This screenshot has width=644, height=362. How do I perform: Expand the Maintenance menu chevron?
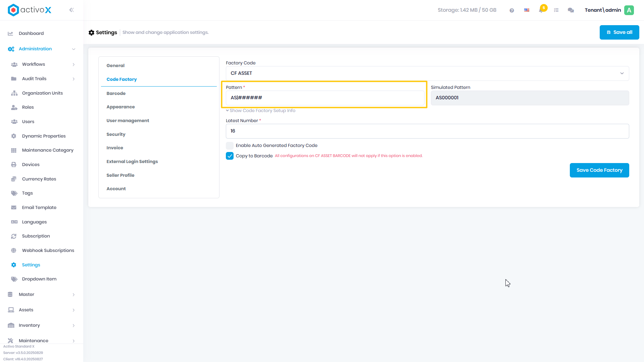tap(73, 341)
